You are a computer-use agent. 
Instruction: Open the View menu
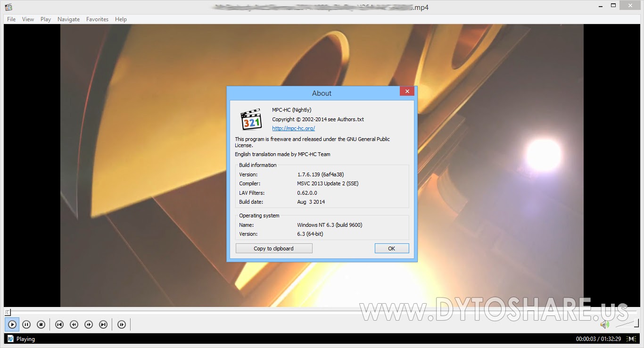28,19
